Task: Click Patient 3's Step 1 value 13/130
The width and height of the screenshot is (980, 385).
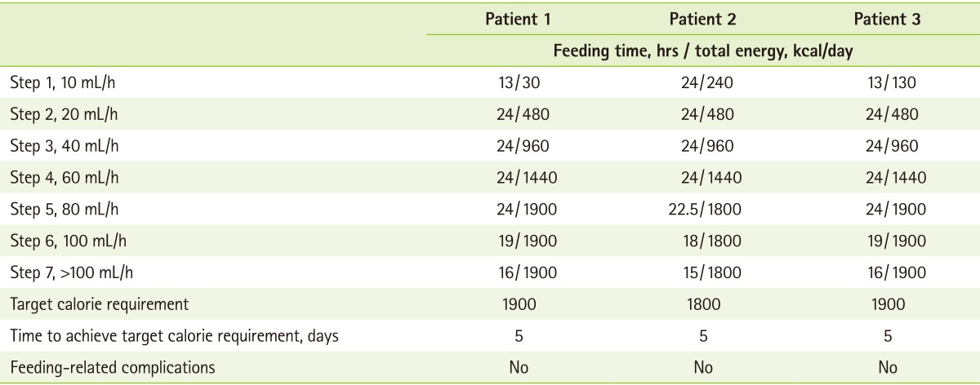Action: [x=888, y=82]
